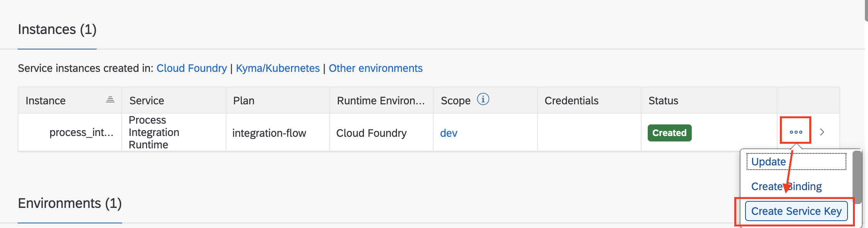Select the Instances (1) section tab
Image resolution: width=868 pixels, height=228 pixels.
point(57,30)
